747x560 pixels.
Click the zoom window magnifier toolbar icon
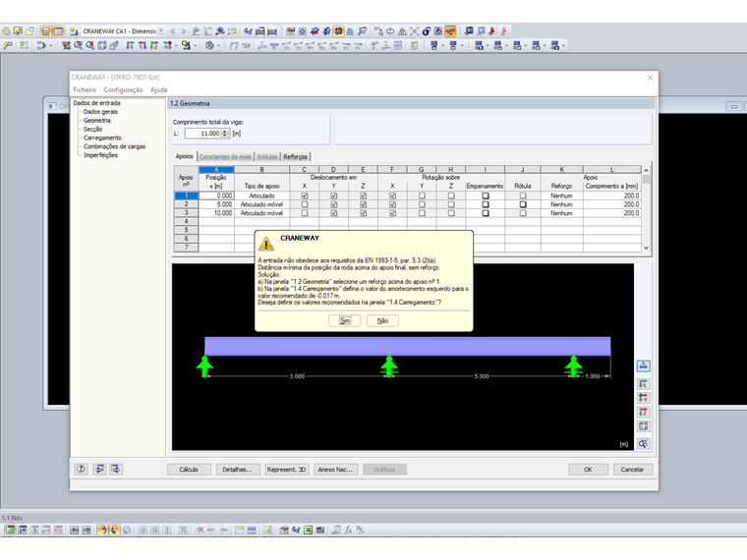(x=78, y=45)
